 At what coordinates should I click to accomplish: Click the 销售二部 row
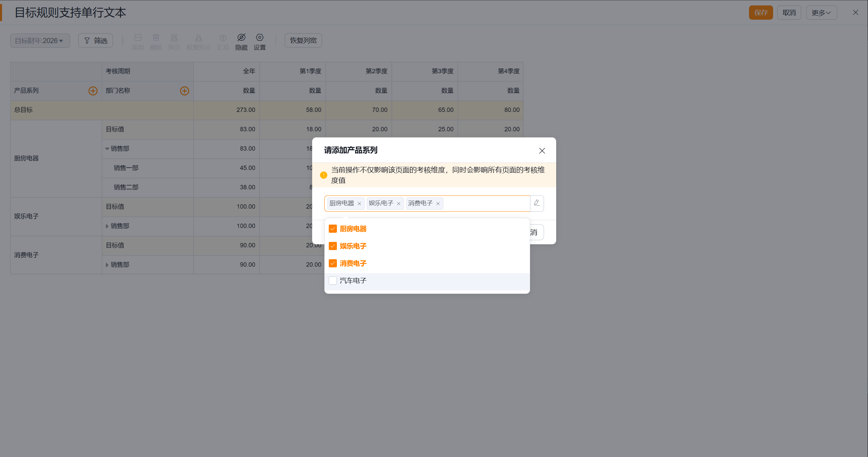[x=126, y=187]
